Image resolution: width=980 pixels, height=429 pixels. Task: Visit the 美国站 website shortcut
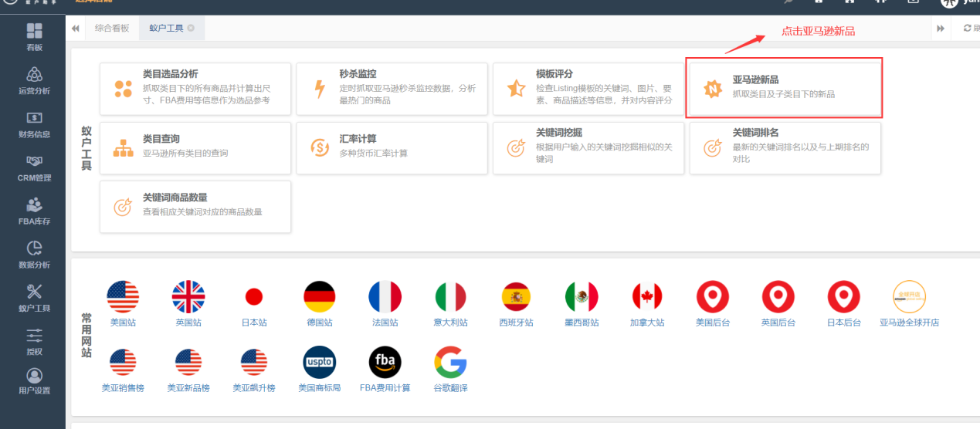(x=123, y=304)
